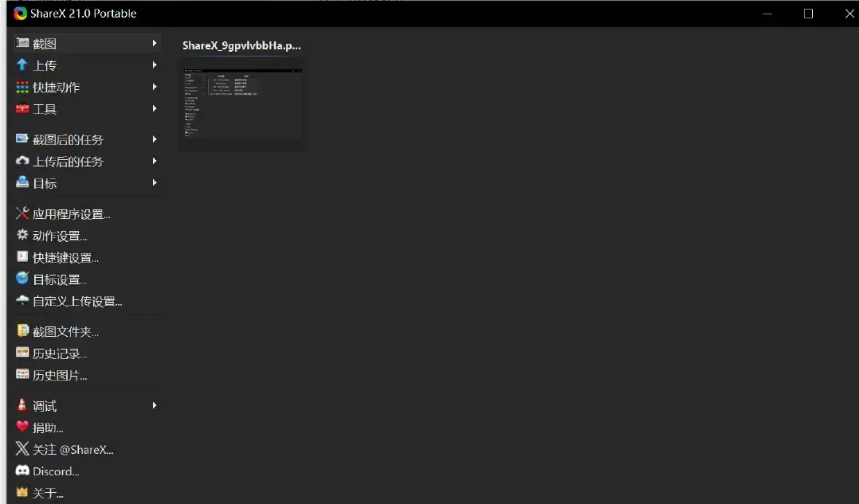Click the blue 上传 upload arrow icon
Screen dimensions: 859x504
point(22,64)
